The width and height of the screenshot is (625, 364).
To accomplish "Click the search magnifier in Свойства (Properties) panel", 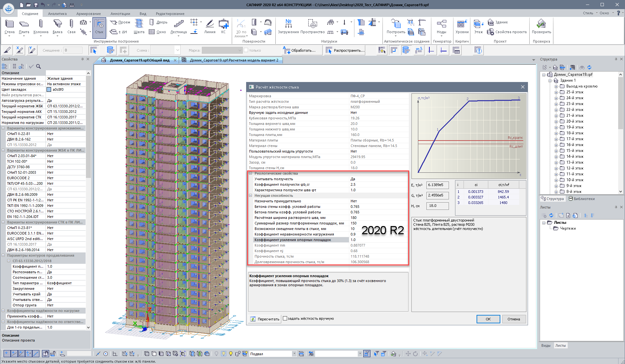I will click(x=38, y=66).
